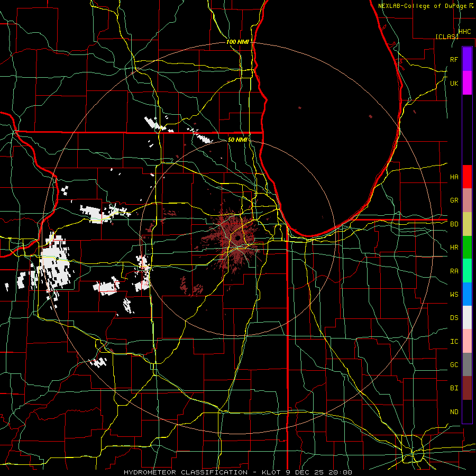Click the ND legend label

(454, 411)
